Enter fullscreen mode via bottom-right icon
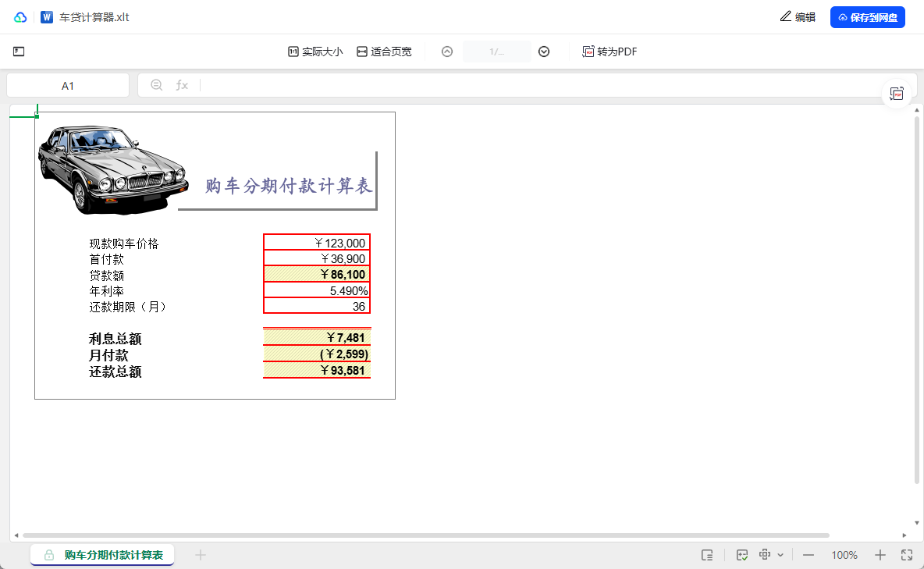 [x=907, y=555]
